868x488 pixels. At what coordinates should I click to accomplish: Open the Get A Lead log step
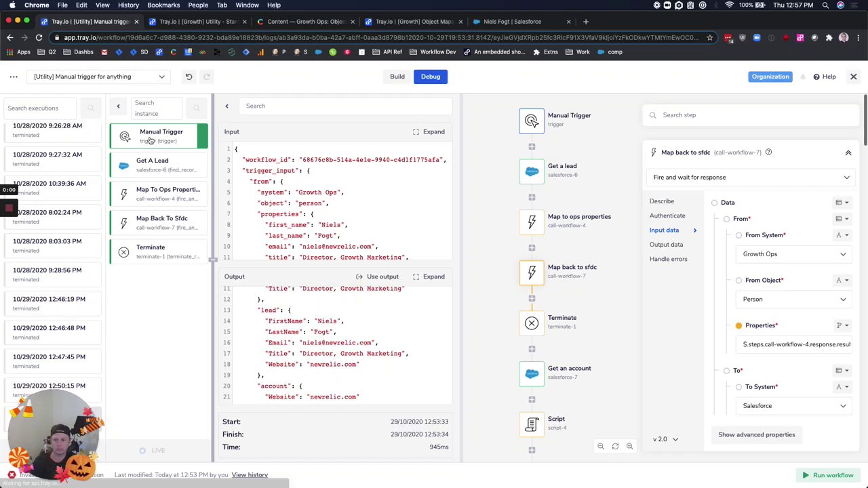pos(159,165)
